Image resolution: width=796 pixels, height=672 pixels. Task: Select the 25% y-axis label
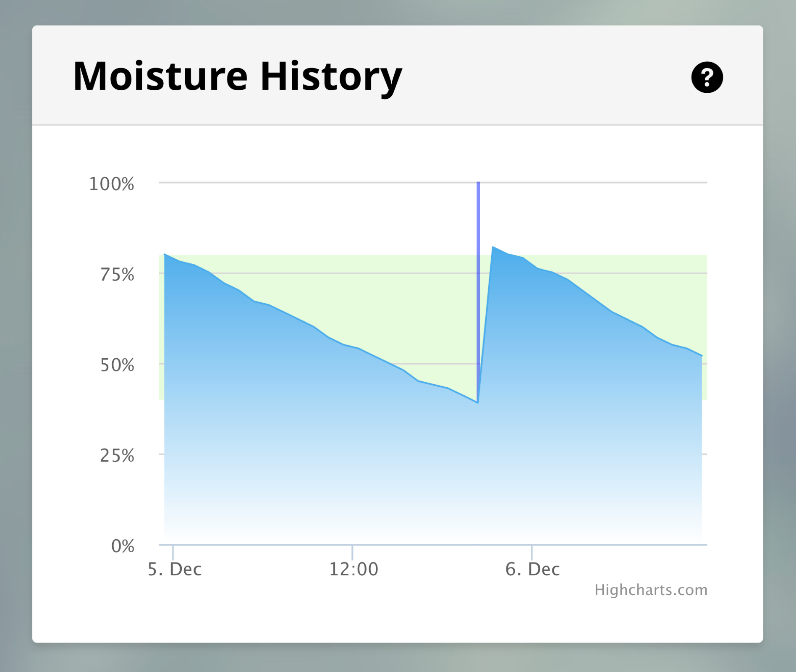pos(117,455)
